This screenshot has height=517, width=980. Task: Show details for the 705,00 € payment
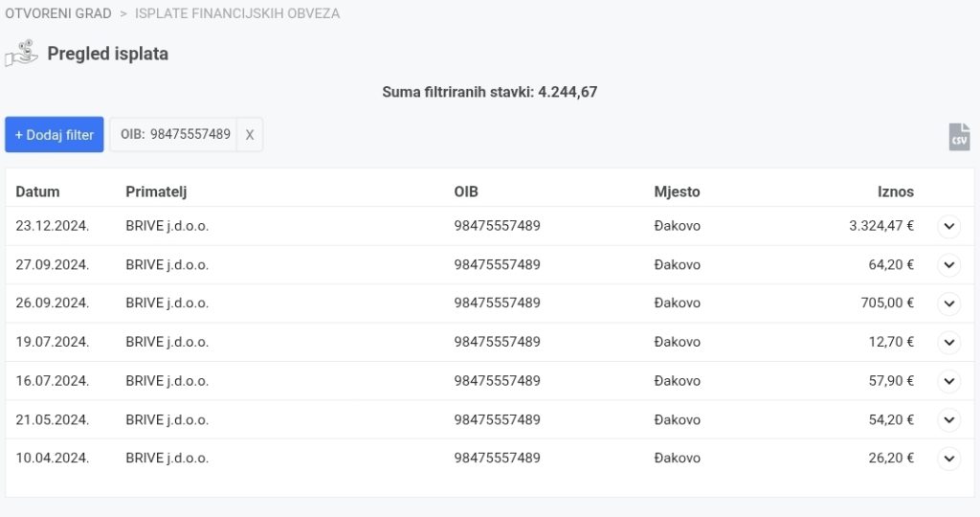(x=948, y=303)
